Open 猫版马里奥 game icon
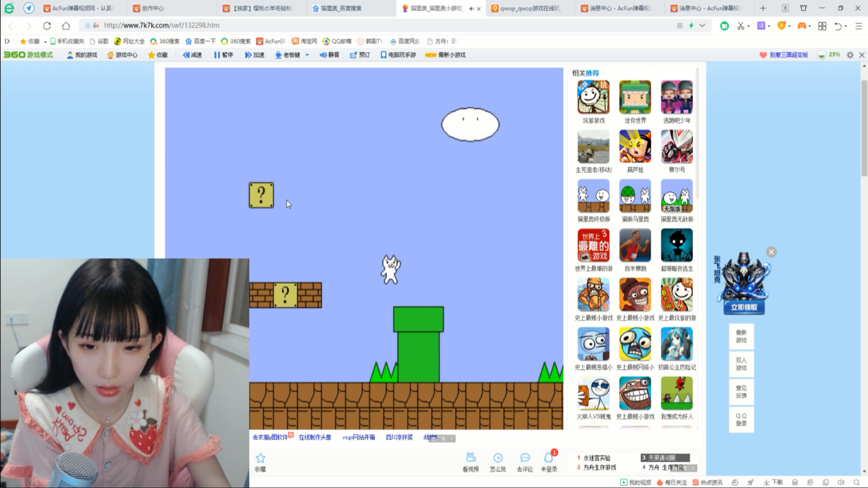The width and height of the screenshot is (868, 488). click(x=635, y=196)
